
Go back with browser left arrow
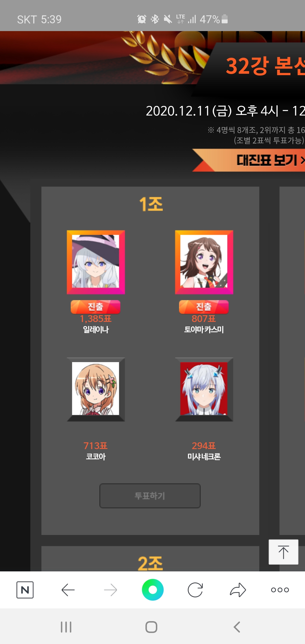pyautogui.click(x=68, y=590)
